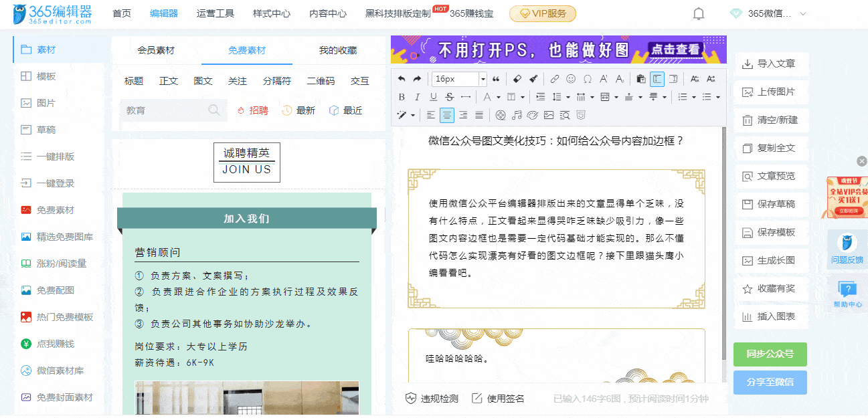
Task: Click 违规检测 link below editor
Action: (432, 399)
